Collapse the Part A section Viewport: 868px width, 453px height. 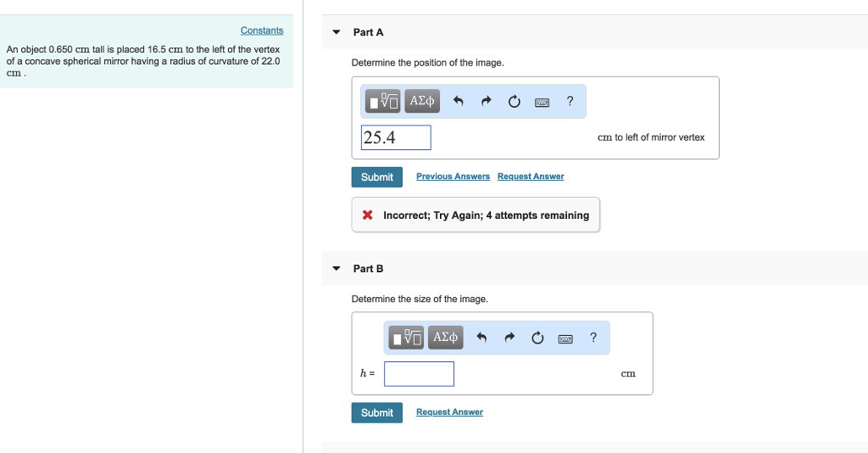pos(337,32)
